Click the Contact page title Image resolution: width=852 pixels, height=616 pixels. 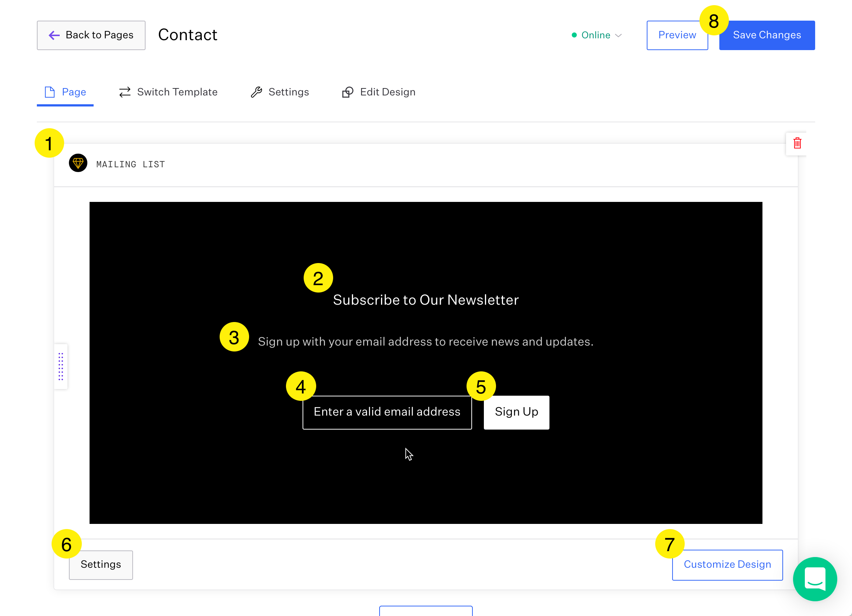tap(188, 35)
